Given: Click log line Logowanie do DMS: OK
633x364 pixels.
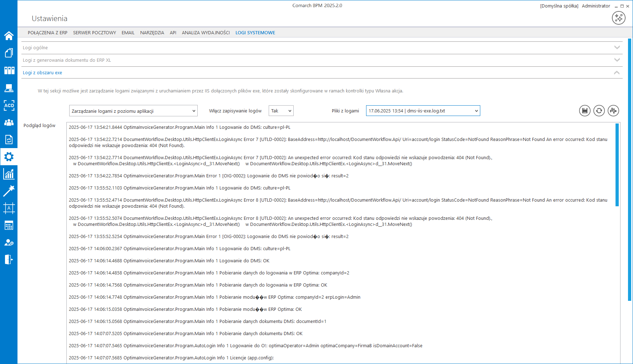Looking at the screenshot, I should click(x=169, y=261).
